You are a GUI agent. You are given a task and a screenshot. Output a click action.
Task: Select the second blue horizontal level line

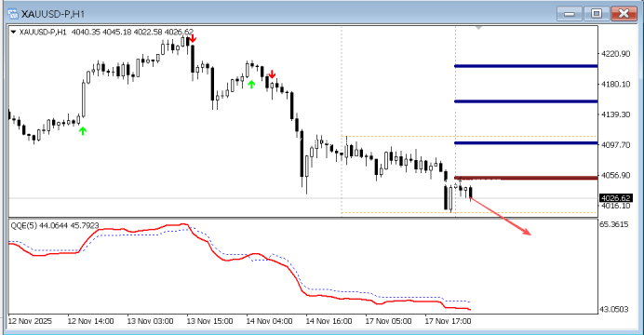[526, 101]
